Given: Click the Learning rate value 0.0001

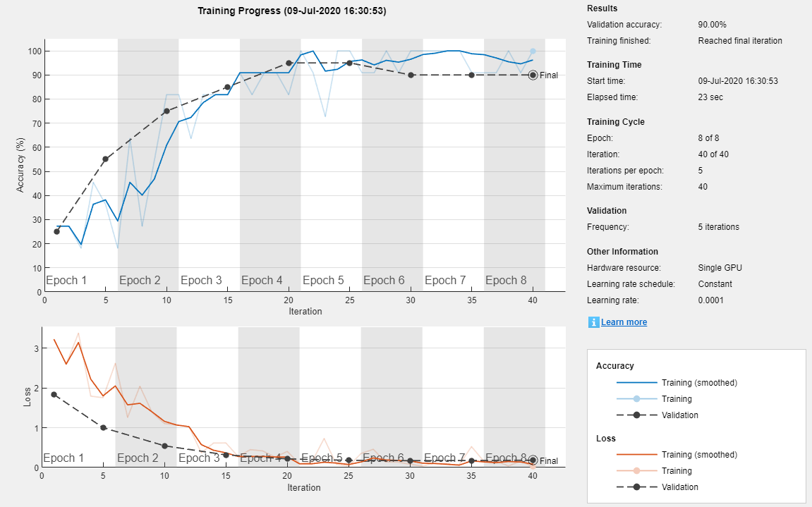Looking at the screenshot, I should [713, 300].
